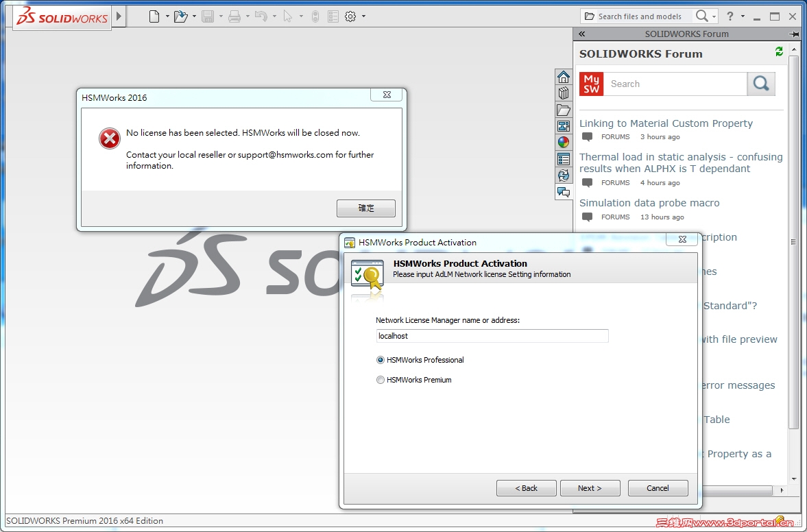Close the HSMWorks 2016 error dialog
Screen dimensions: 807x532
point(387,95)
